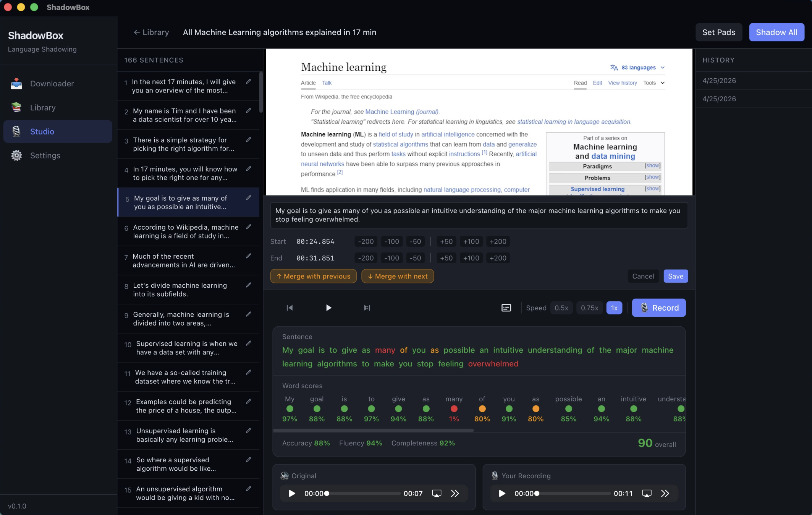812x515 pixels.
Task: Open the Library section in sidebar
Action: (x=58, y=108)
